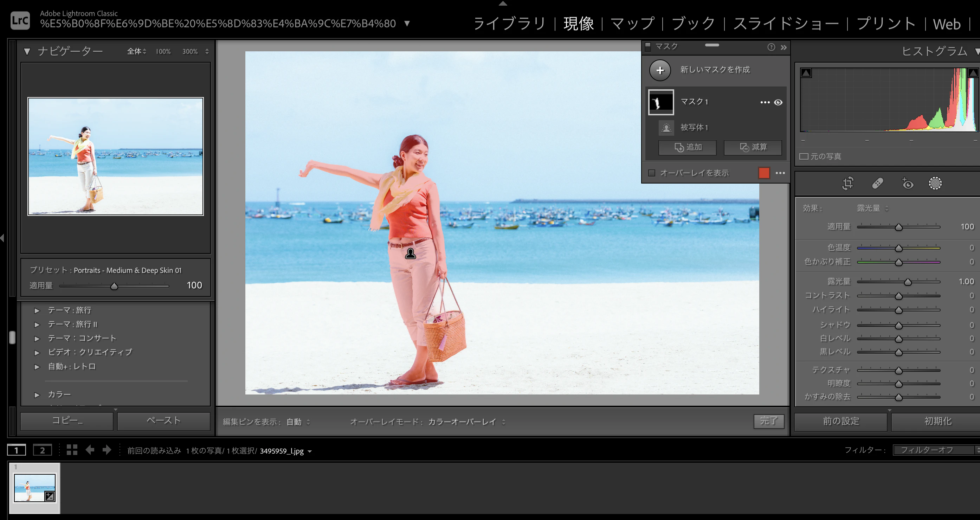Viewport: 980px width, 520px height.
Task: Select the Healing tool icon
Action: click(x=877, y=183)
